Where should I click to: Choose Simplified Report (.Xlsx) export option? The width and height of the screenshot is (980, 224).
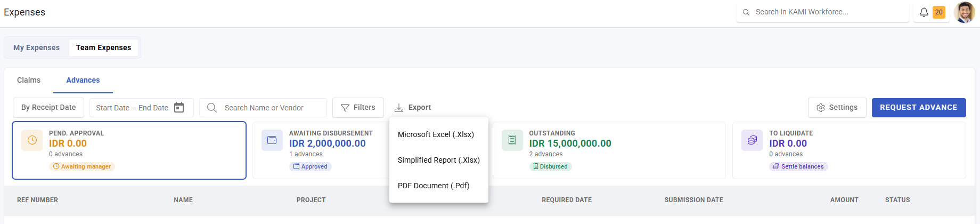[x=439, y=160]
